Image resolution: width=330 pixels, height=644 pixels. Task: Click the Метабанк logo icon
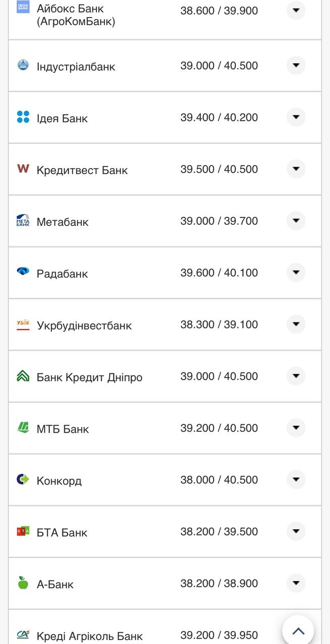pyautogui.click(x=23, y=220)
